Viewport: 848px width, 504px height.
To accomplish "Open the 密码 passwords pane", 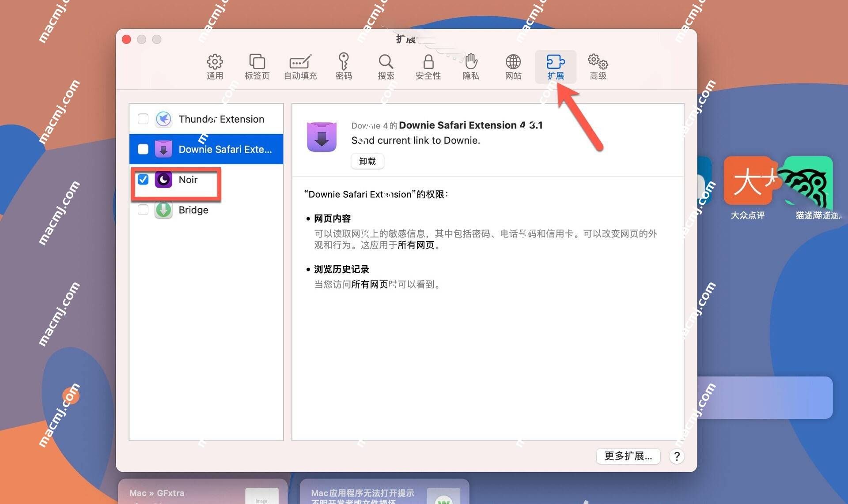I will point(344,67).
